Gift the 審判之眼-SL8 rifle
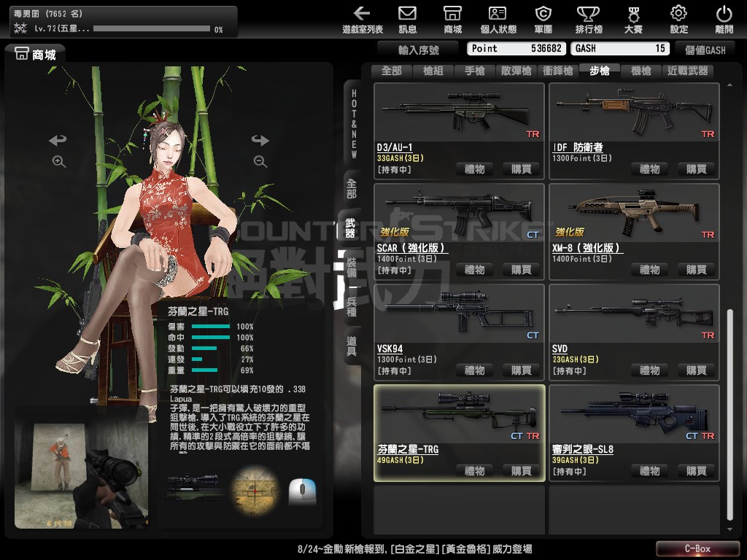The image size is (747, 560). [x=649, y=470]
